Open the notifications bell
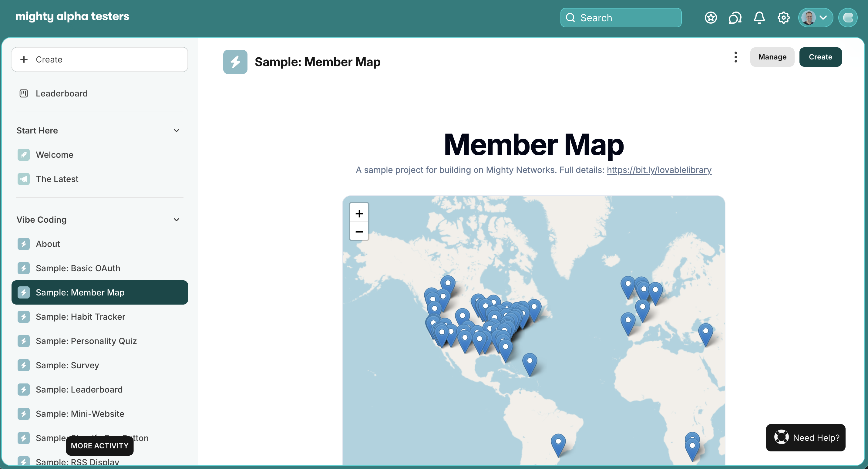This screenshot has width=868, height=469. [759, 18]
